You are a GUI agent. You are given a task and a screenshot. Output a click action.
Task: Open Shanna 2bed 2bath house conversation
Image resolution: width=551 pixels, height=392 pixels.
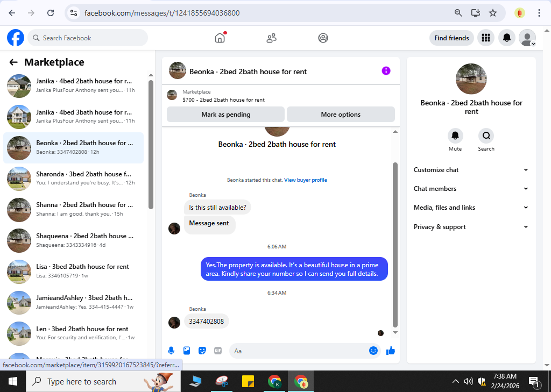(x=73, y=209)
